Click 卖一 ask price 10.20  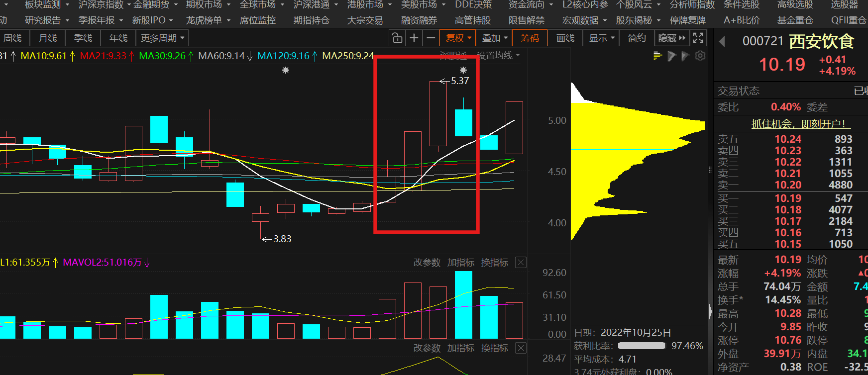788,185
